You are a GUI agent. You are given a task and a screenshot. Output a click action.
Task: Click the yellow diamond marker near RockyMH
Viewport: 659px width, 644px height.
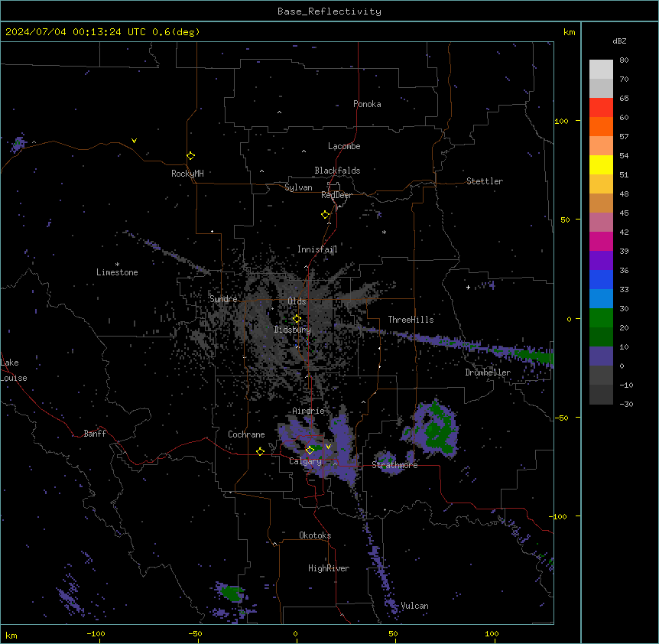coord(190,155)
